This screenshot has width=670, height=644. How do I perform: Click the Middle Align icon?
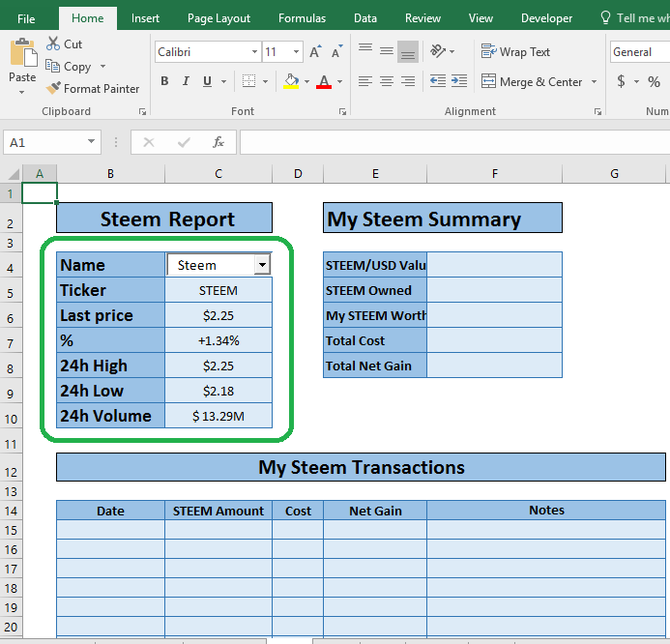(x=387, y=51)
